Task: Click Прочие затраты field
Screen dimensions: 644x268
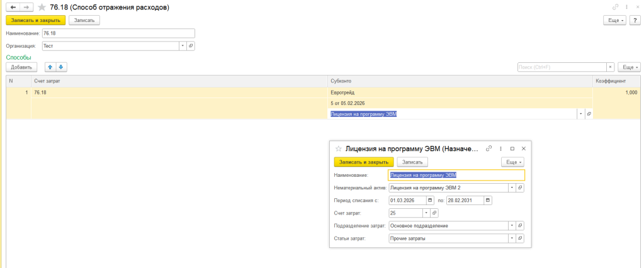Action: click(x=448, y=238)
